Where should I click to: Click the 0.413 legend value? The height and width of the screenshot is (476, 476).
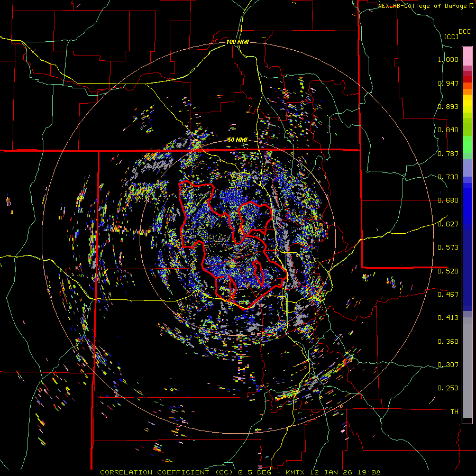(x=448, y=318)
